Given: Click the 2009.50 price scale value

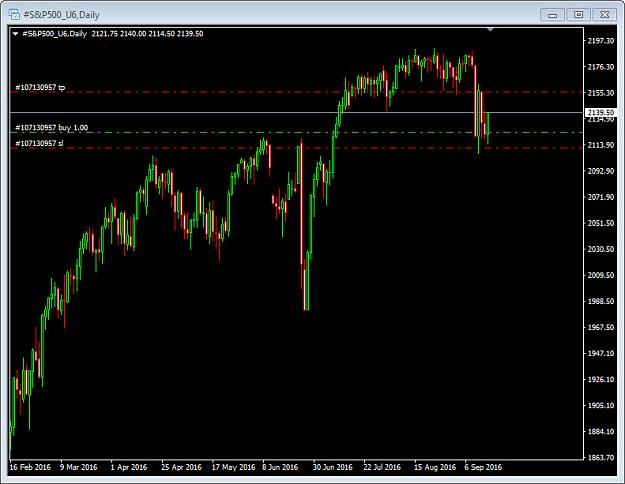Looking at the screenshot, I should tap(601, 275).
